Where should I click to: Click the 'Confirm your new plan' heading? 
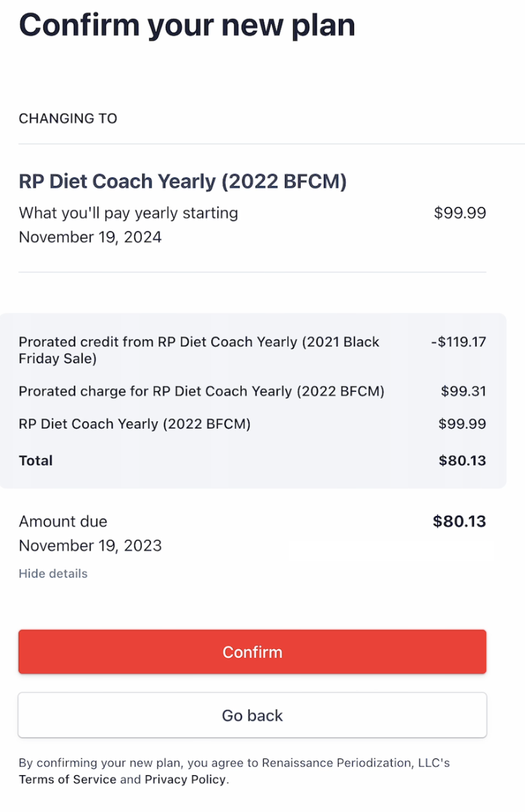coord(187,25)
